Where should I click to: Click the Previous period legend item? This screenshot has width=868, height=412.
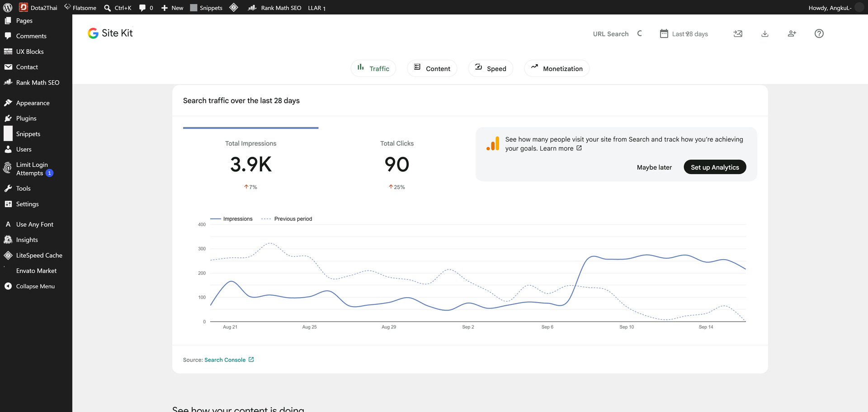click(x=287, y=219)
